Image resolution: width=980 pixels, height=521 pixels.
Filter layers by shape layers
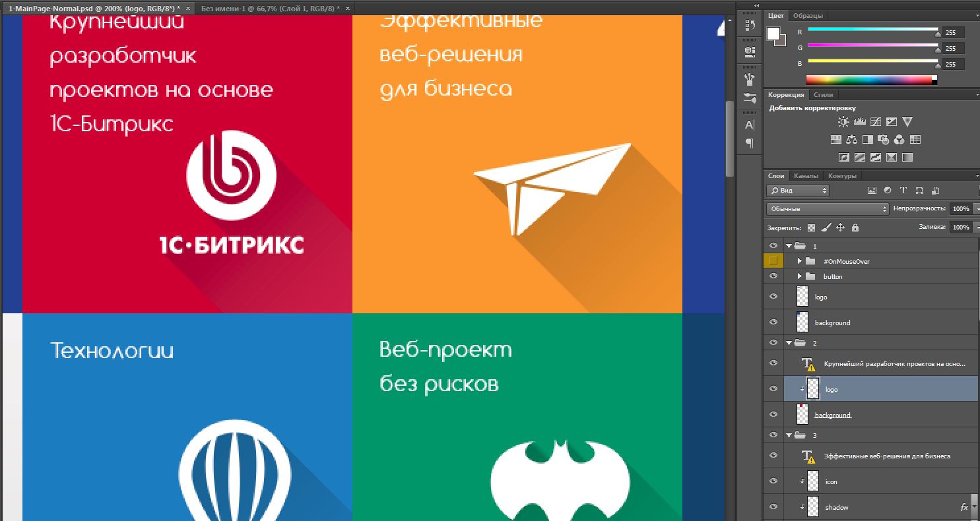pyautogui.click(x=919, y=191)
